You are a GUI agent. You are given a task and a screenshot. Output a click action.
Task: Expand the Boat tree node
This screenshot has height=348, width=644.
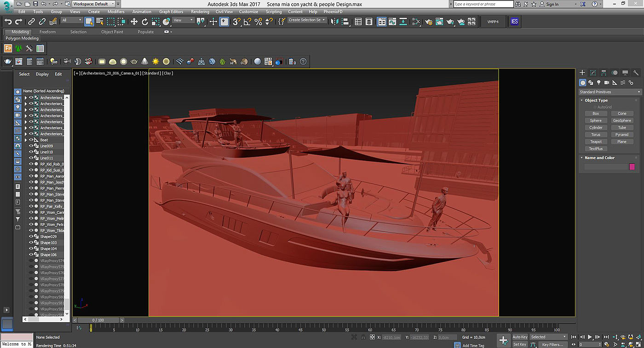tap(26, 140)
